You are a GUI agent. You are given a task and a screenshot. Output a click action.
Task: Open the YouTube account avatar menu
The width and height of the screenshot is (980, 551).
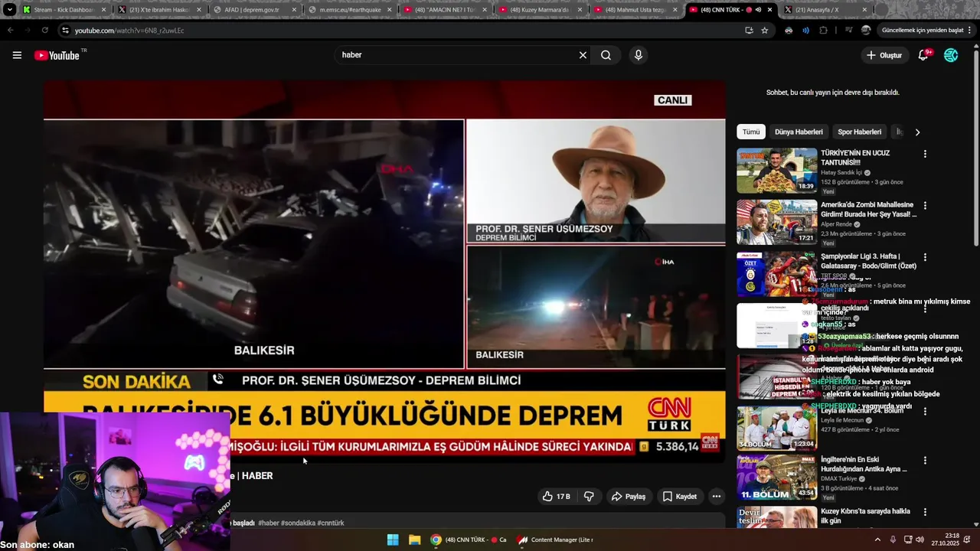point(951,55)
